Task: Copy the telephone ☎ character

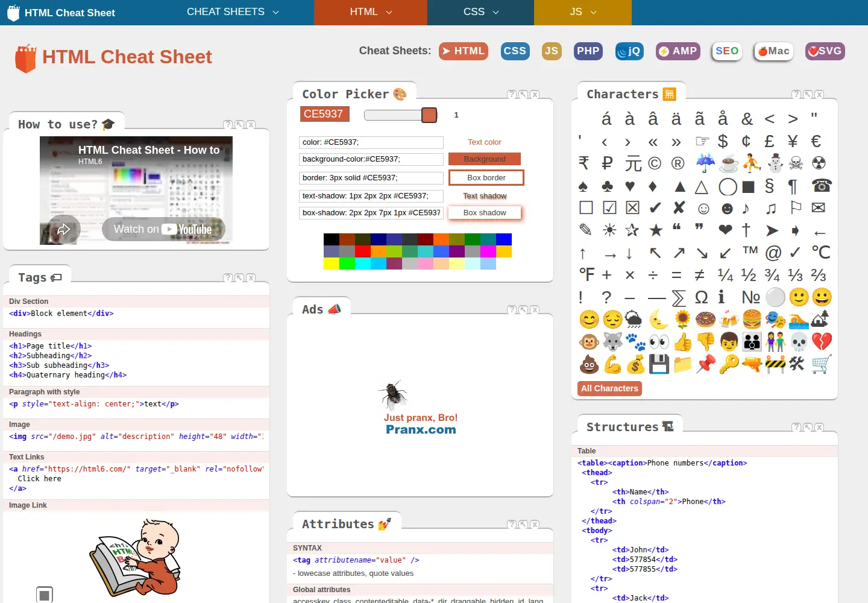Action: pos(821,186)
